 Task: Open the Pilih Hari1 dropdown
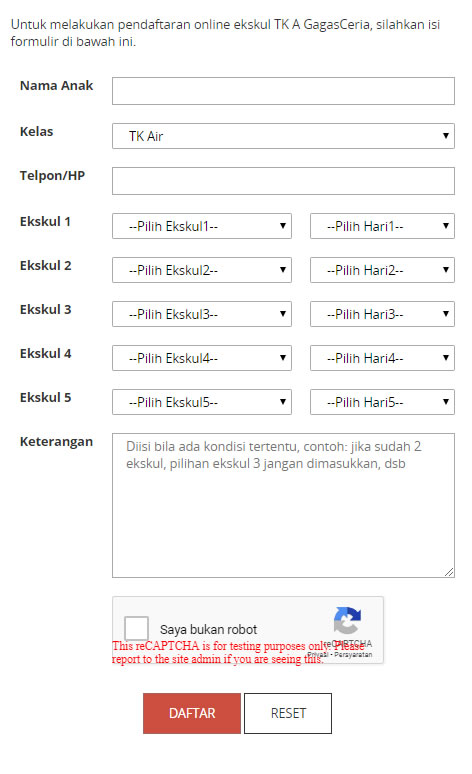(x=382, y=226)
